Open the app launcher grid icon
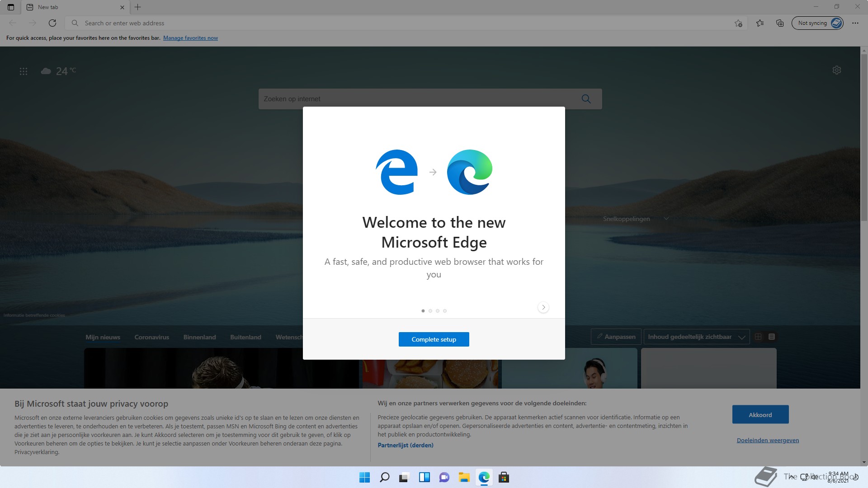The width and height of the screenshot is (868, 488). point(24,71)
